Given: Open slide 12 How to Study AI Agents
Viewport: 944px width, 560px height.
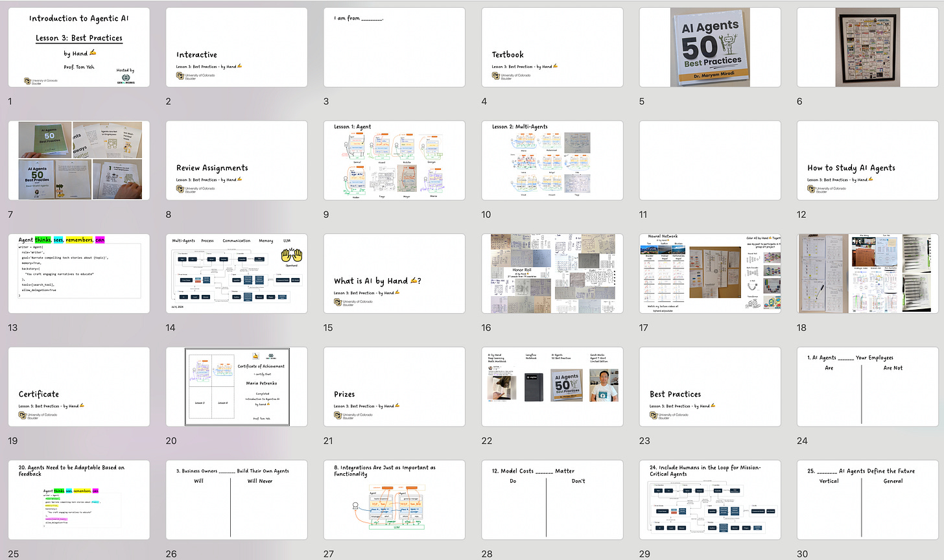Looking at the screenshot, I should [867, 160].
